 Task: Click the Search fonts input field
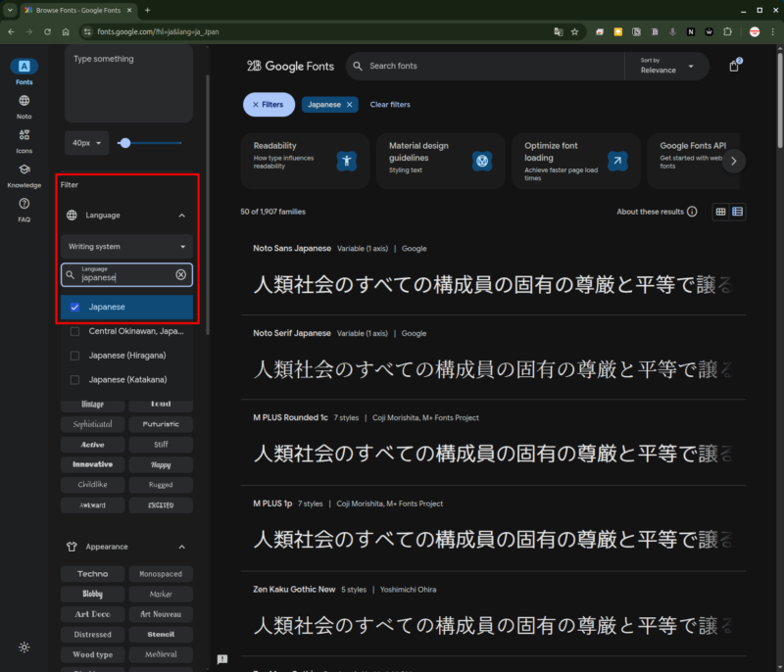[490, 67]
